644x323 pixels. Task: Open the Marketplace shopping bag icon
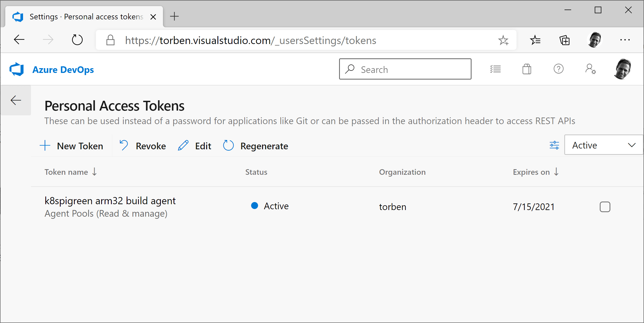527,69
